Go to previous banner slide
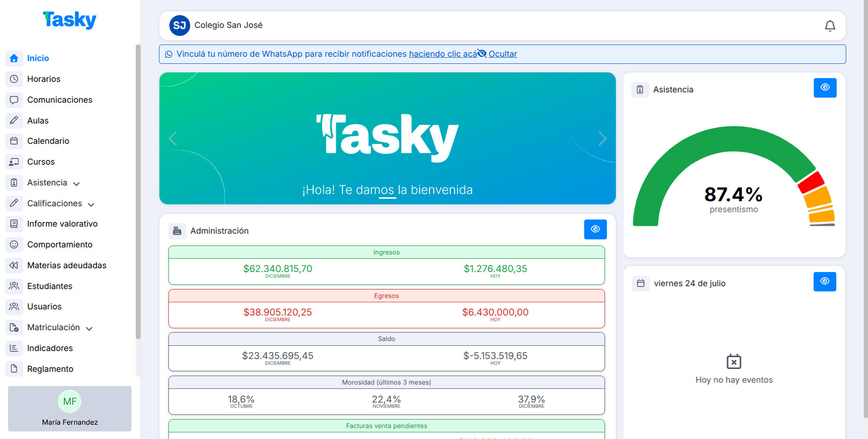This screenshot has height=439, width=868. point(173,139)
